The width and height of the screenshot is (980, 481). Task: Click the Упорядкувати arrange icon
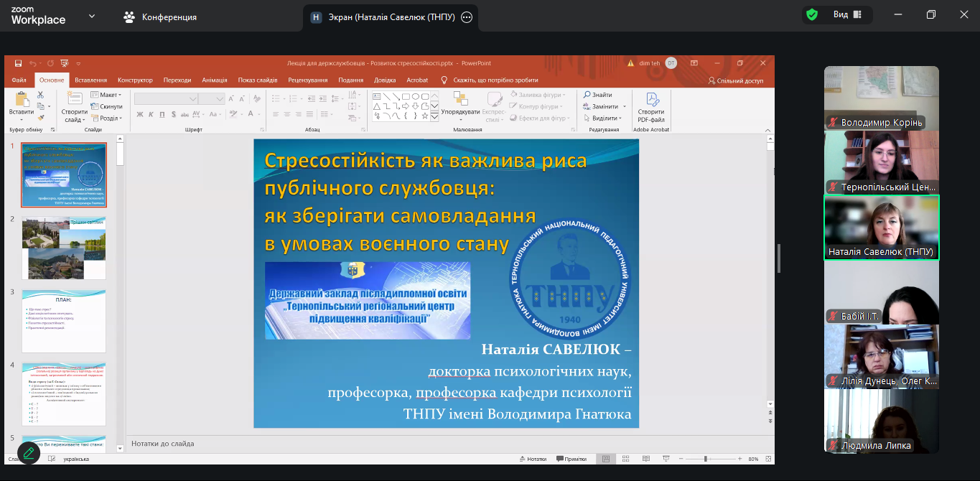pos(460,103)
